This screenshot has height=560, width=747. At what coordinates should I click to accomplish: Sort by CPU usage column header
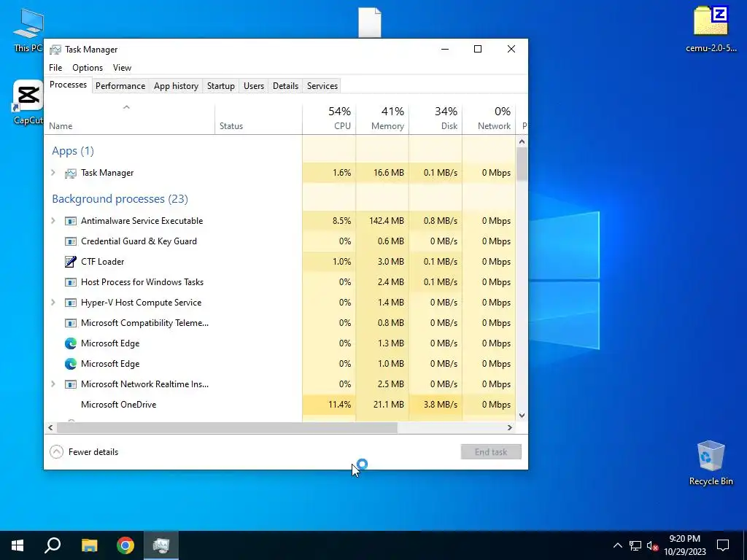tap(329, 119)
